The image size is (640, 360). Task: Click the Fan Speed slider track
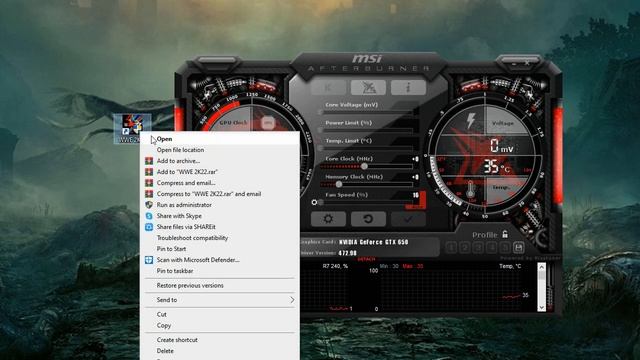366,202
